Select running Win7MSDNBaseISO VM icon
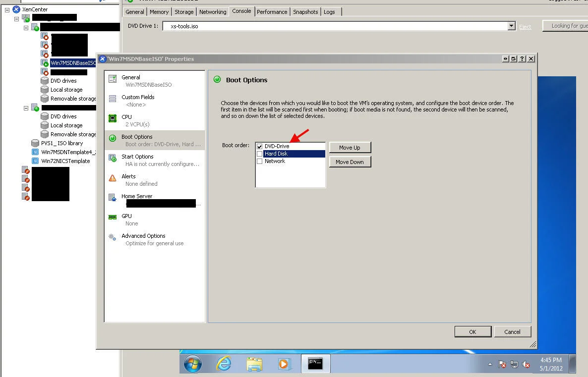 point(45,63)
